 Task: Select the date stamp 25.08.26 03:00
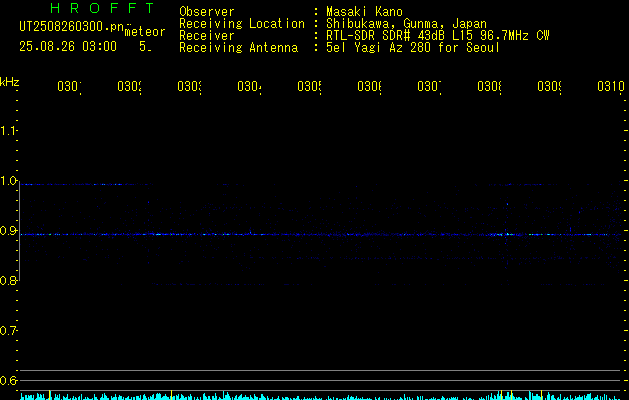(68, 47)
